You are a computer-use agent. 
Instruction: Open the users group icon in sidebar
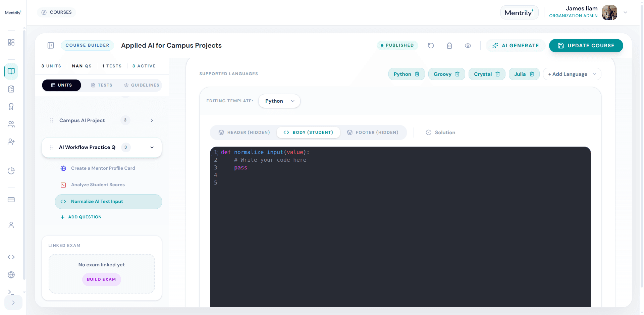(11, 124)
